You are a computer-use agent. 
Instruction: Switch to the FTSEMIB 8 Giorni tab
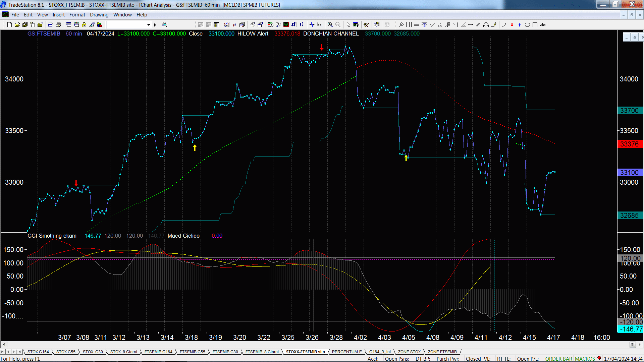click(262, 352)
